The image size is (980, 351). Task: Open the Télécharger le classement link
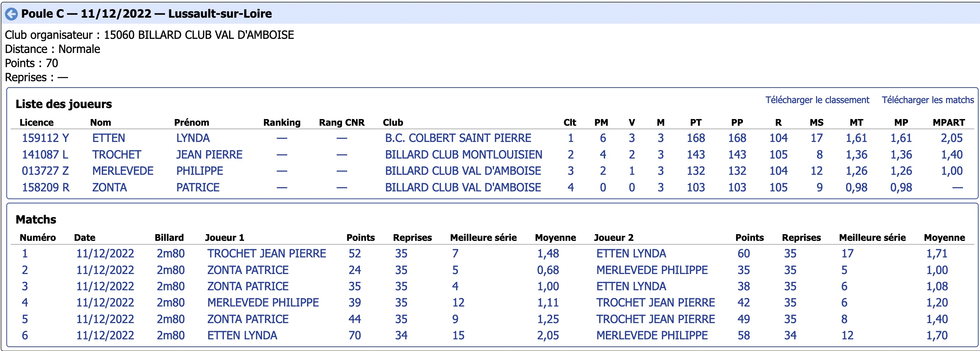coord(817,100)
